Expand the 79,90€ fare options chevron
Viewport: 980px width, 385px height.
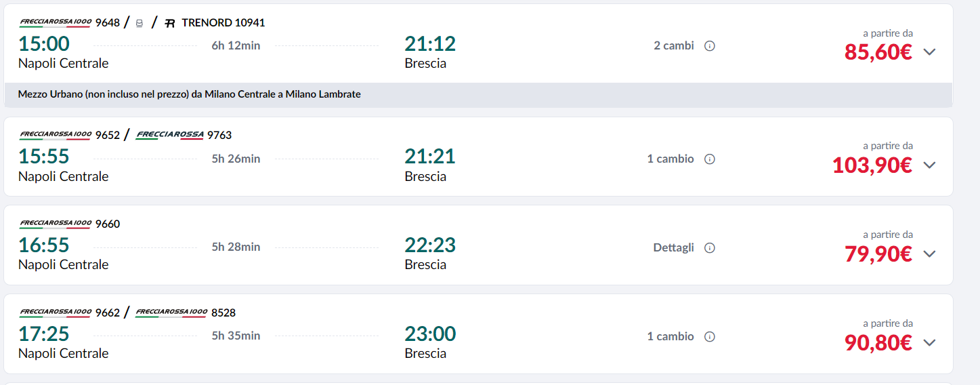tap(929, 254)
